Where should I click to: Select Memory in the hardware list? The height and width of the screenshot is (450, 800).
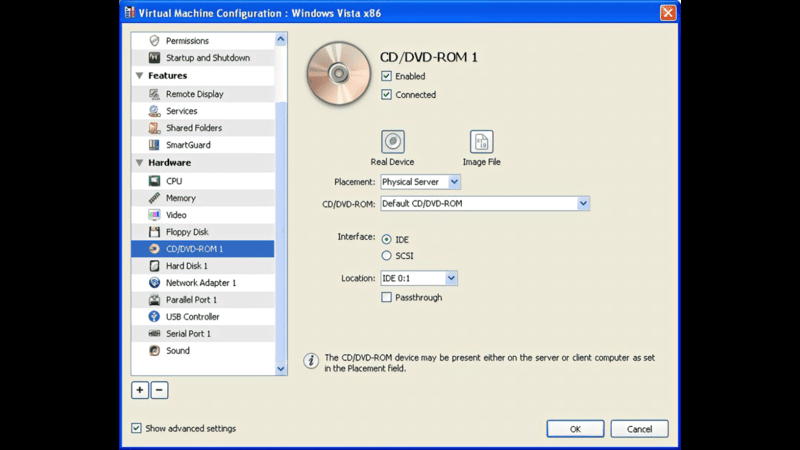point(203,198)
